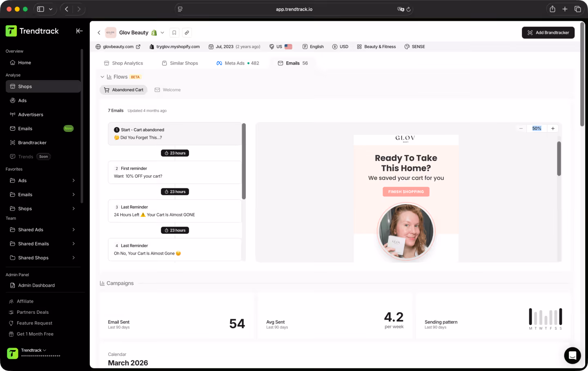Open the Brandtracker section
Screen dimensions: 588x371
(33, 142)
